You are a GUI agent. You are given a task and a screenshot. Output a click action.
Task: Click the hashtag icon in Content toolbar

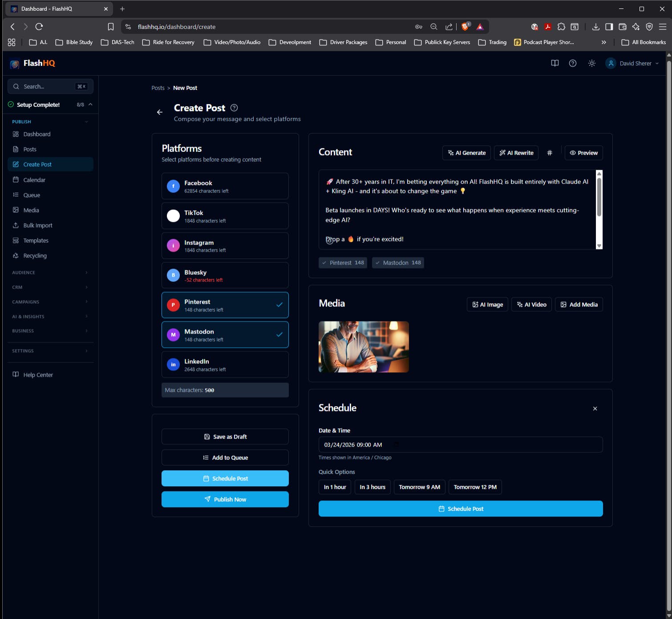click(x=550, y=153)
